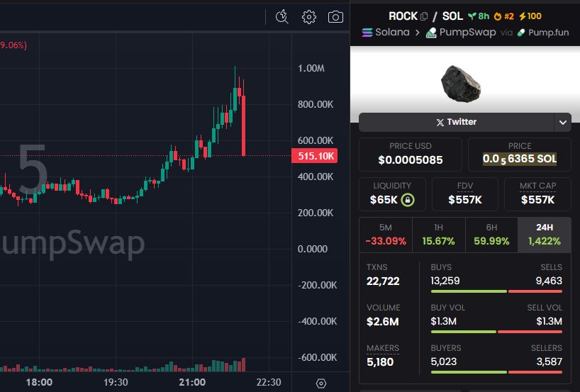Image resolution: width=580 pixels, height=392 pixels.
Task: Click the rock token image
Action: pyautogui.click(x=461, y=82)
